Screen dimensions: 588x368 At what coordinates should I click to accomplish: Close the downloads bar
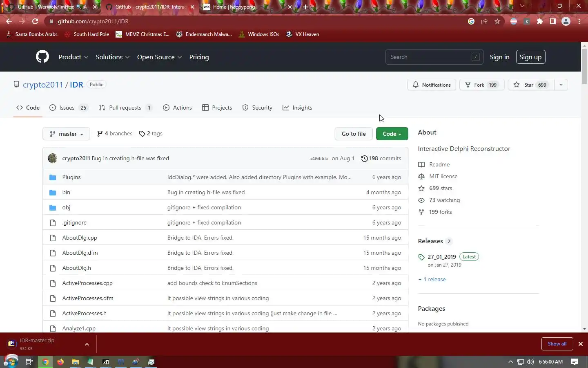(581, 344)
